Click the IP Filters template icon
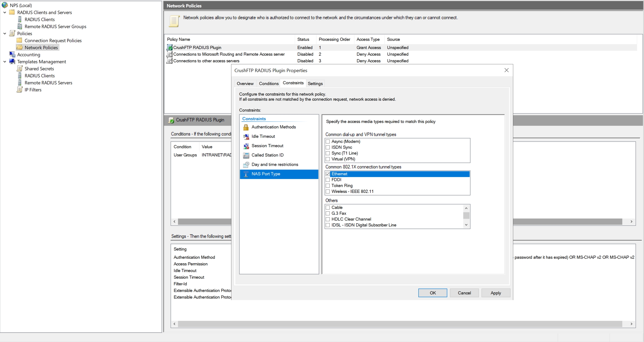644x342 pixels. [19, 90]
